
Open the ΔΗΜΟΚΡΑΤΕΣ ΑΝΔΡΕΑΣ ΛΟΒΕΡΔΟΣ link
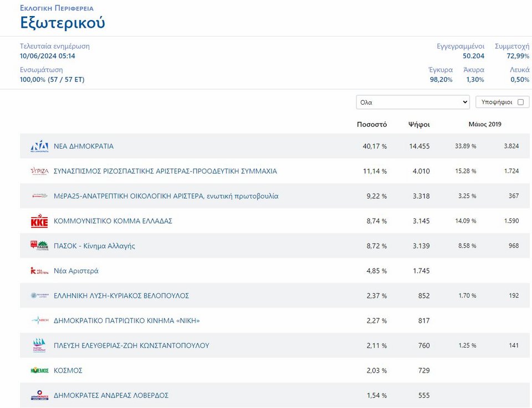point(111,395)
